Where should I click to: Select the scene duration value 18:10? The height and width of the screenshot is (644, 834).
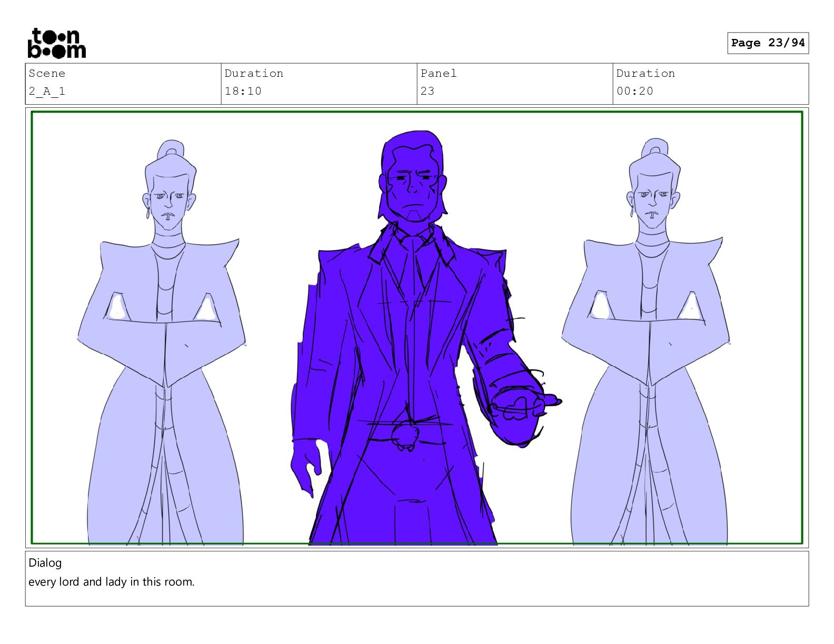(243, 91)
